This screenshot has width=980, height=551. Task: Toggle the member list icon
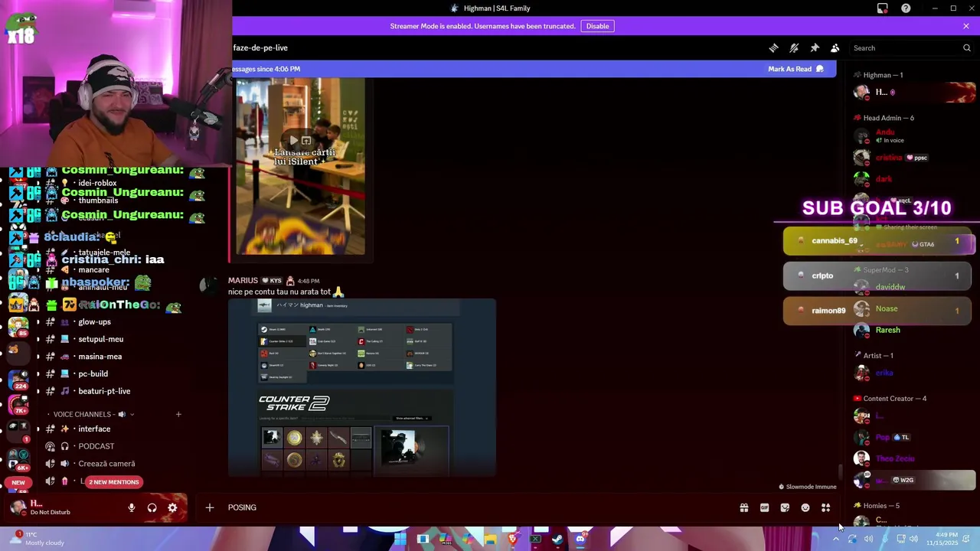(x=835, y=48)
